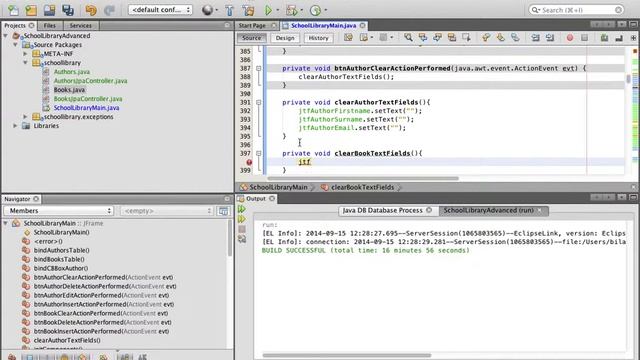Open the default config dropdown
640x360 pixels.
(x=160, y=10)
